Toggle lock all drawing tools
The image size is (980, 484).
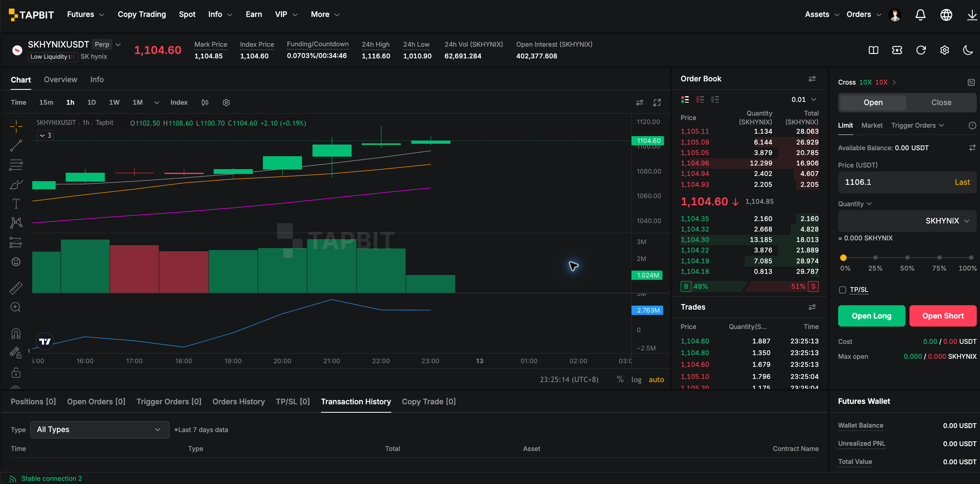click(x=16, y=372)
